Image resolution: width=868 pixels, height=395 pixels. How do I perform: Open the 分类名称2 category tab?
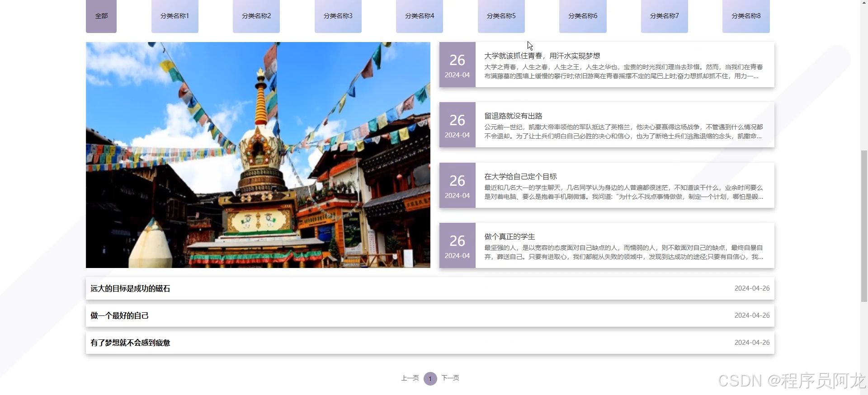[256, 16]
